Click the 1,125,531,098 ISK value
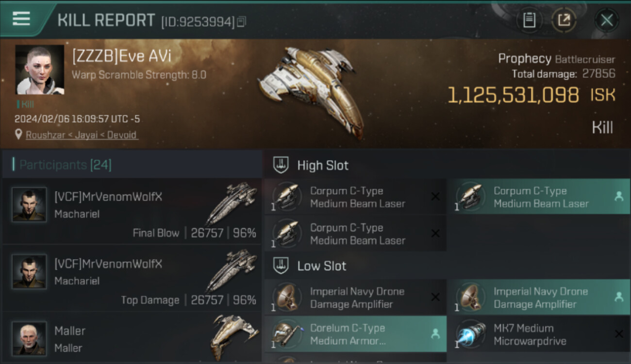Image resolution: width=631 pixels, height=364 pixels. 531,96
